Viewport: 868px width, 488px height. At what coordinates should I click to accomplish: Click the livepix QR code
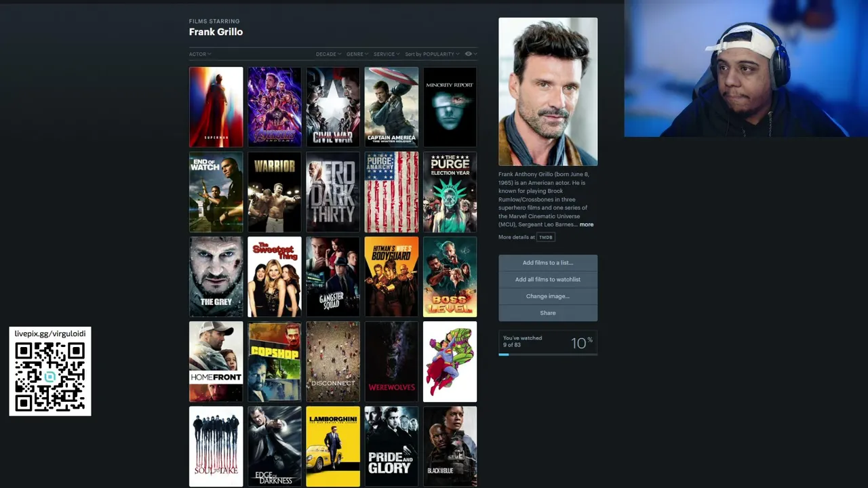click(x=50, y=377)
